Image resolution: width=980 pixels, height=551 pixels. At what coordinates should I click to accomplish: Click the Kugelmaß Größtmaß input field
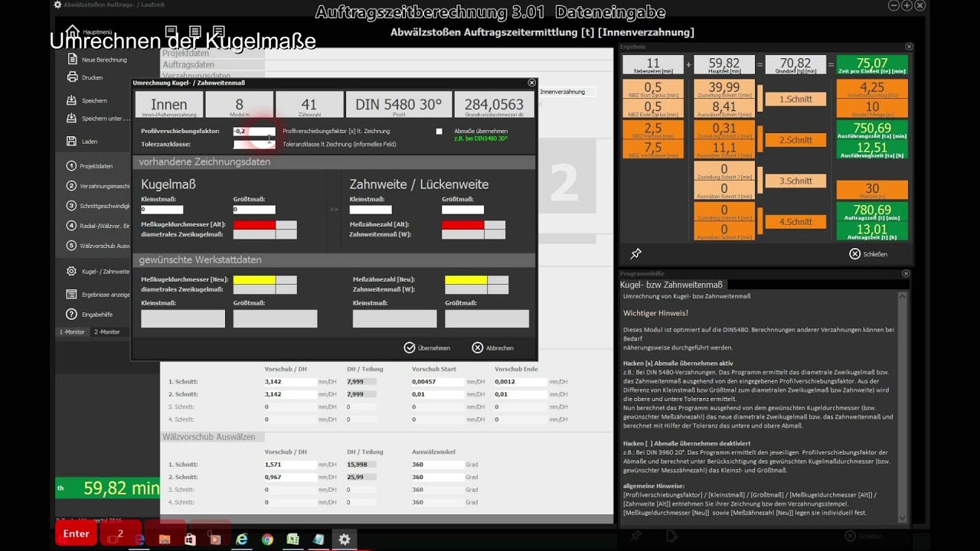[254, 209]
